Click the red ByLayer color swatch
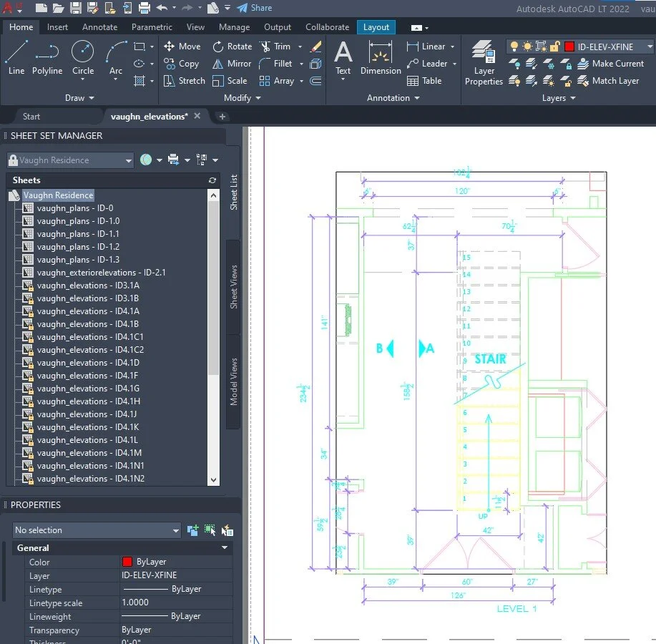 (127, 562)
